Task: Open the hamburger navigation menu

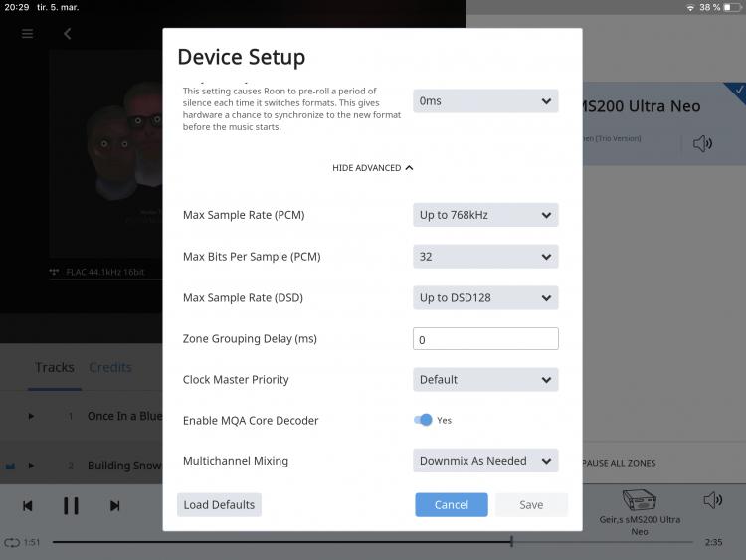Action: [x=28, y=34]
